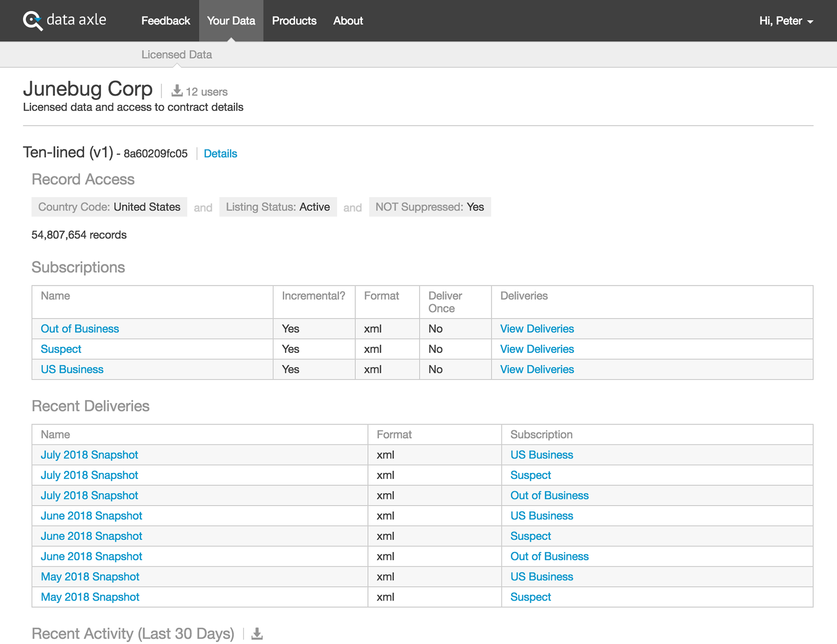This screenshot has width=837, height=644.
Task: Open the Out of Business subscription
Action: (x=79, y=329)
